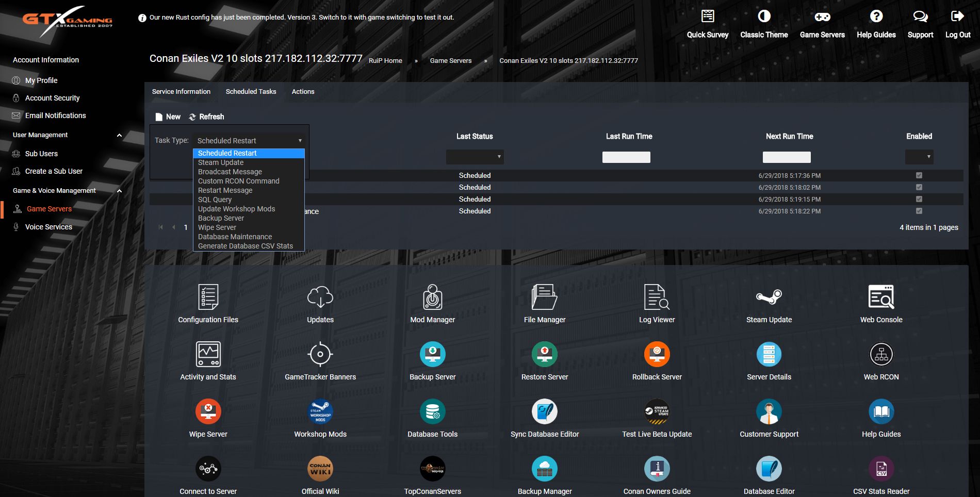Click the Last Run Time filter field
Screen dimensions: 980x497
click(x=626, y=157)
